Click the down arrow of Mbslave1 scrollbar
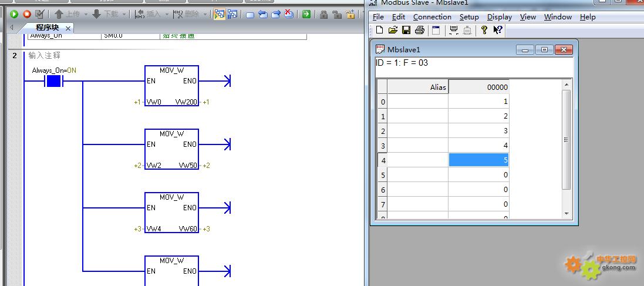The width and height of the screenshot is (644, 286). click(x=567, y=214)
